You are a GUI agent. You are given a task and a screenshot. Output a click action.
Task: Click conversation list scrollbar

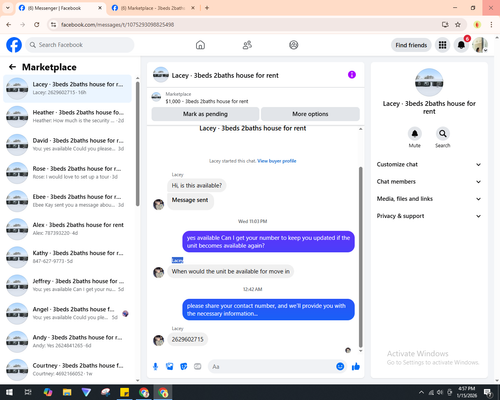click(x=138, y=143)
